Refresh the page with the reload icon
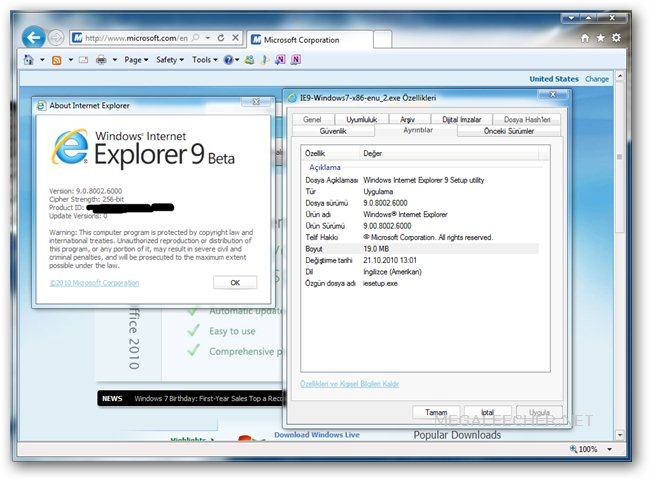The image size is (650, 480). (x=221, y=38)
